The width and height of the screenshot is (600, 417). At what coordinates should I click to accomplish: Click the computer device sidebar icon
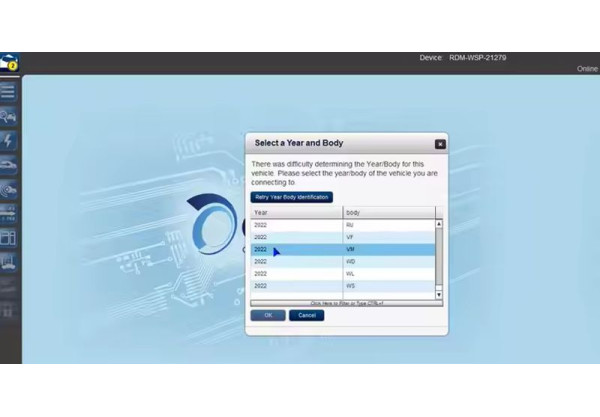click(9, 262)
